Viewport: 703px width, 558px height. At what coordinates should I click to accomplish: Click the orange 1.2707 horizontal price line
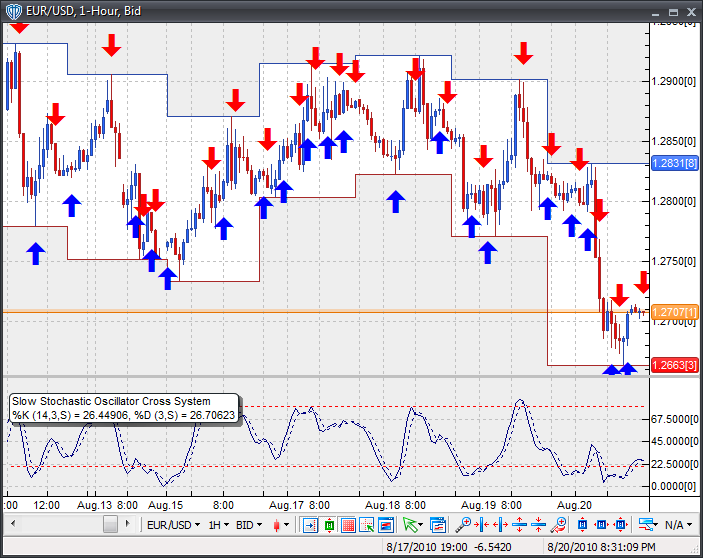coord(300,313)
